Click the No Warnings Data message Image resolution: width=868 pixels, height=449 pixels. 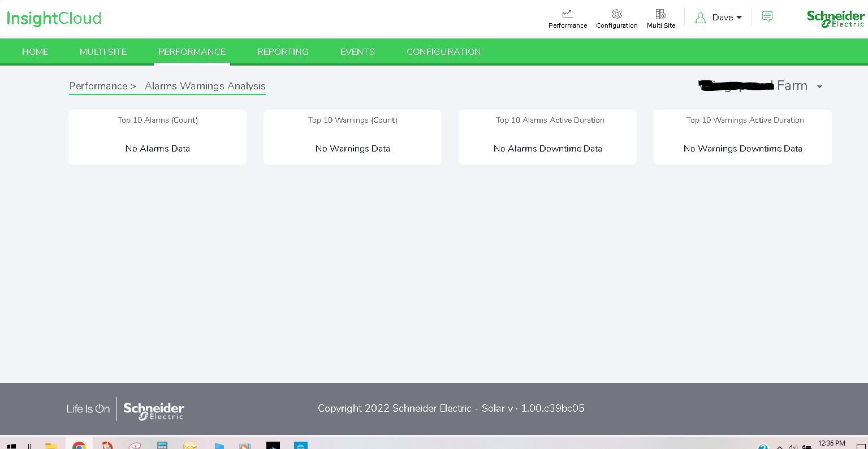(353, 149)
